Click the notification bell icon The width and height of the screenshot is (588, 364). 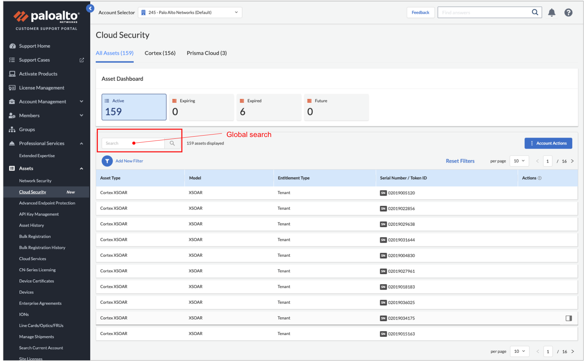click(x=551, y=13)
